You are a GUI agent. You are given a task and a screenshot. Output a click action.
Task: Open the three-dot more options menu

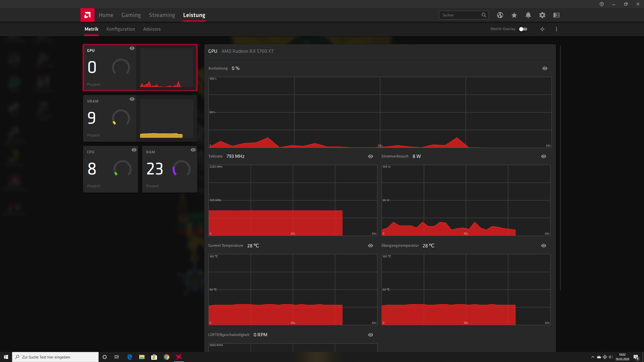pos(556,29)
